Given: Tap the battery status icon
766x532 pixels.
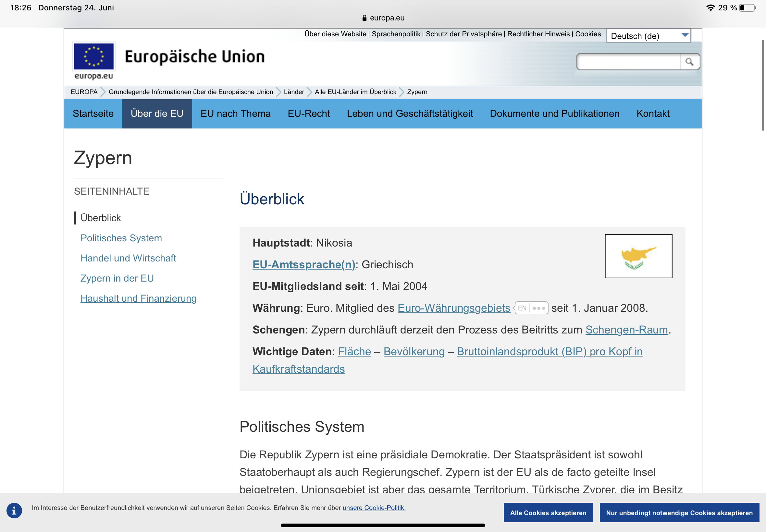Looking at the screenshot, I should [747, 8].
